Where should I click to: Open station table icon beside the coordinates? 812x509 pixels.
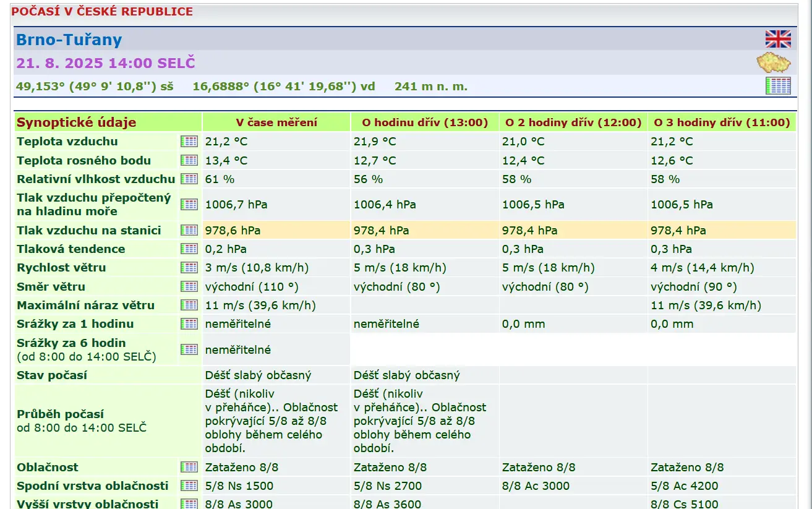click(x=778, y=86)
